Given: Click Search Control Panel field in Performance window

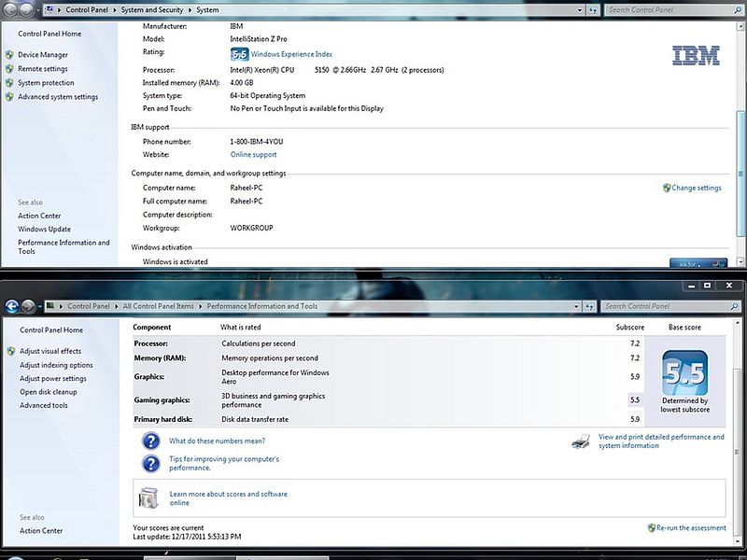Looking at the screenshot, I should 670,306.
